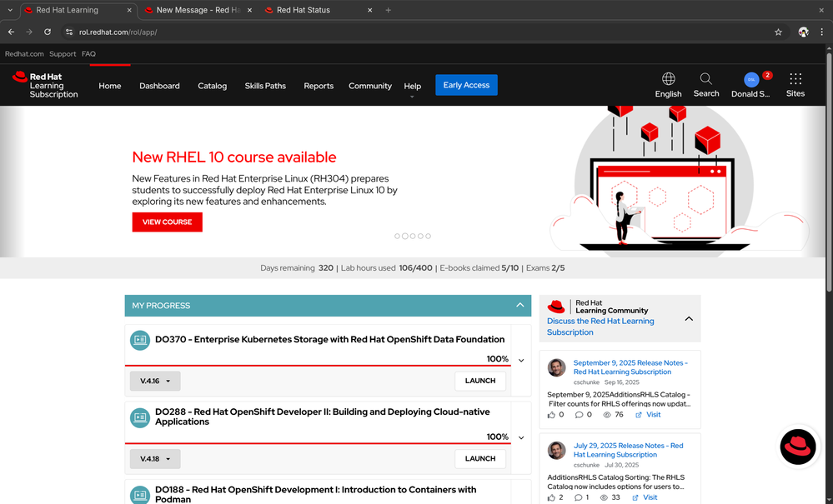Image resolution: width=833 pixels, height=504 pixels.
Task: Open the English language globe icon
Action: tap(668, 79)
